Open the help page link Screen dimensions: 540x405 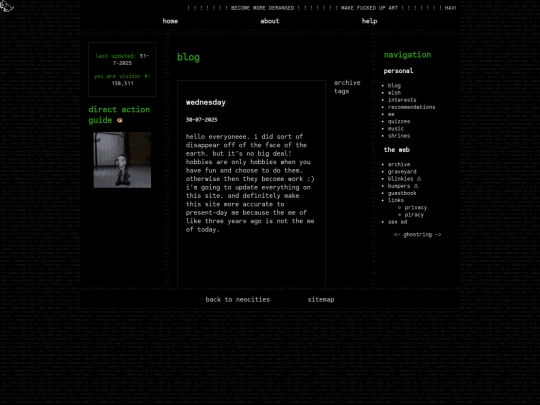tap(369, 21)
